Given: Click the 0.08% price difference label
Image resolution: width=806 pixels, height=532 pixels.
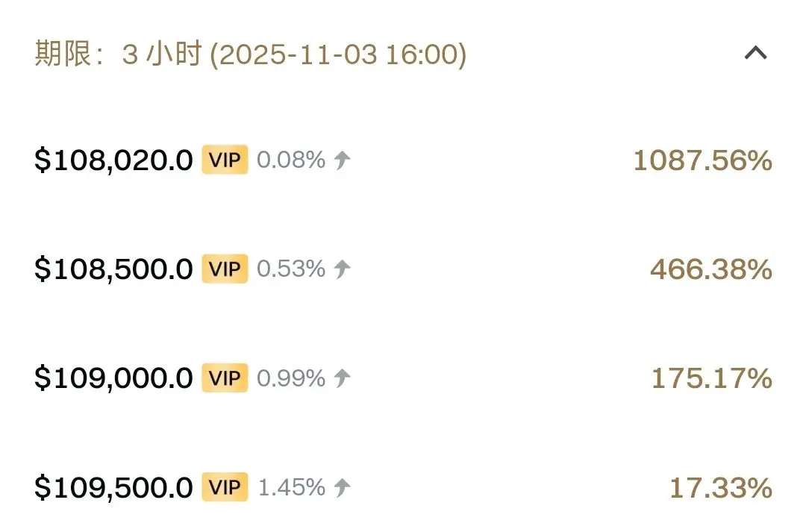Looking at the screenshot, I should 291,160.
